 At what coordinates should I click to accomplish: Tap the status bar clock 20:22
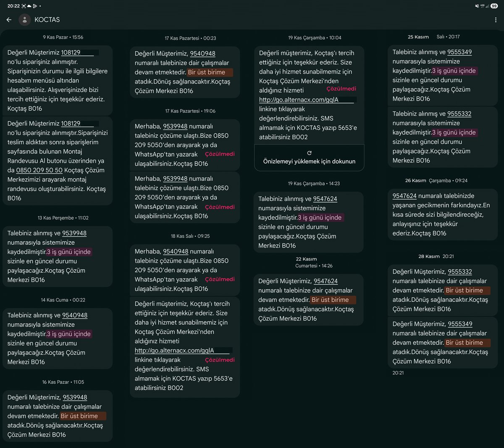click(14, 6)
